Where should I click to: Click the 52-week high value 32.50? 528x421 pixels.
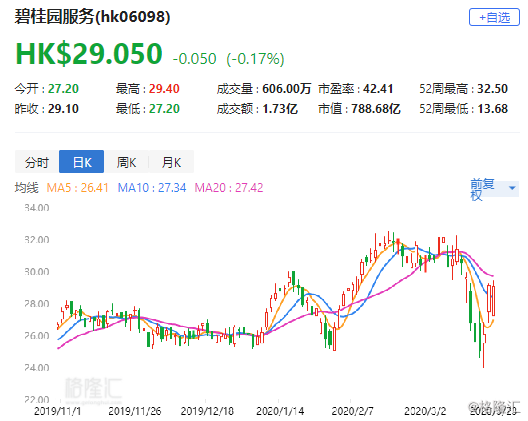[493, 89]
